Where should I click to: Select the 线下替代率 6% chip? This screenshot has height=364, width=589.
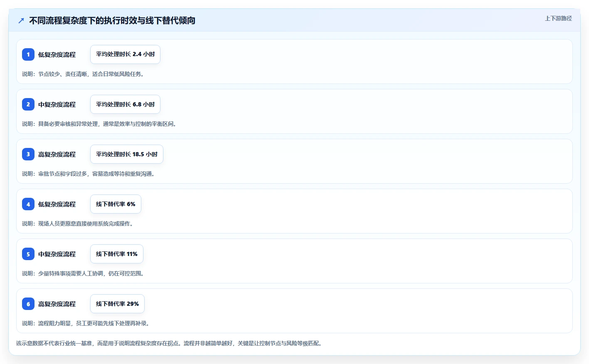tap(116, 204)
